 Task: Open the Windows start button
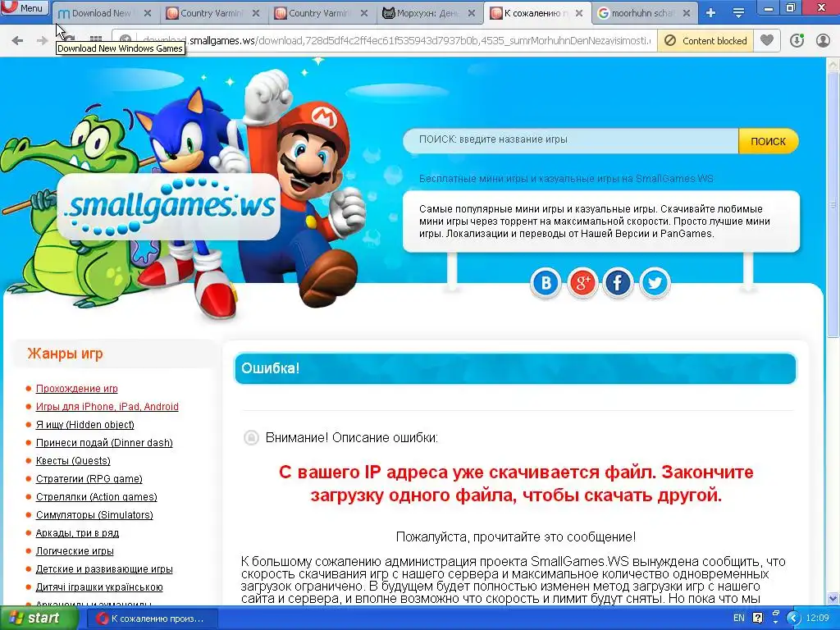tap(38, 619)
